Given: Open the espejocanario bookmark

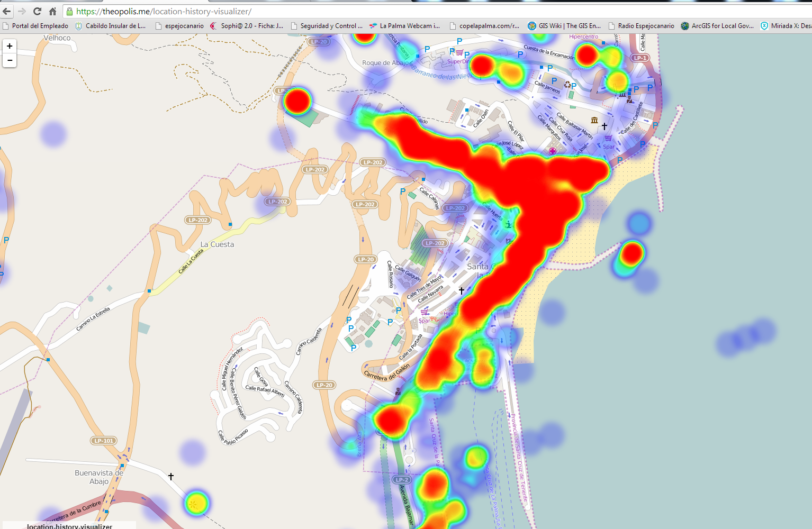Looking at the screenshot, I should tap(179, 26).
